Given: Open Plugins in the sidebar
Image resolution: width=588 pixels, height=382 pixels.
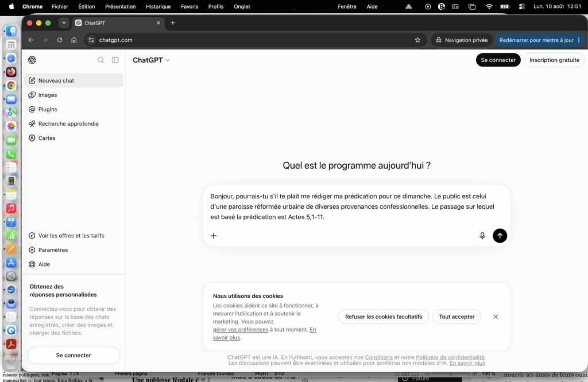Looking at the screenshot, I should 73,110.
